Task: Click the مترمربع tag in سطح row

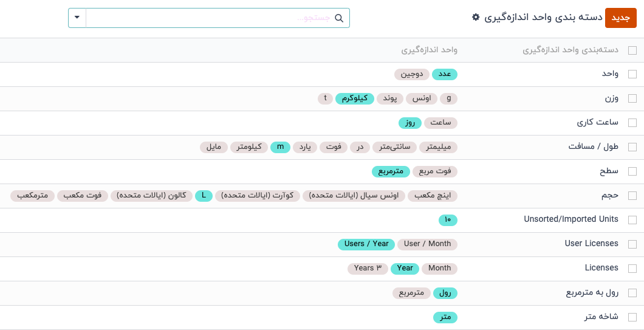Action: point(391,171)
